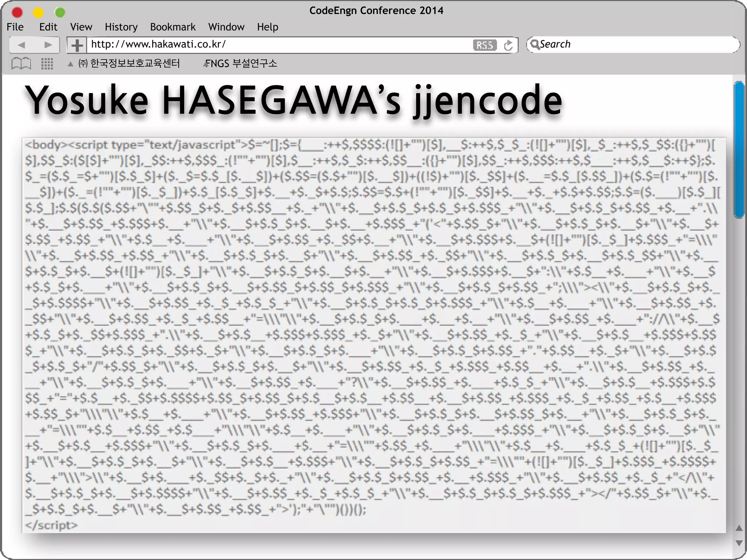This screenshot has height=560, width=747.
Task: Click the red close window button
Action: pyautogui.click(x=17, y=13)
